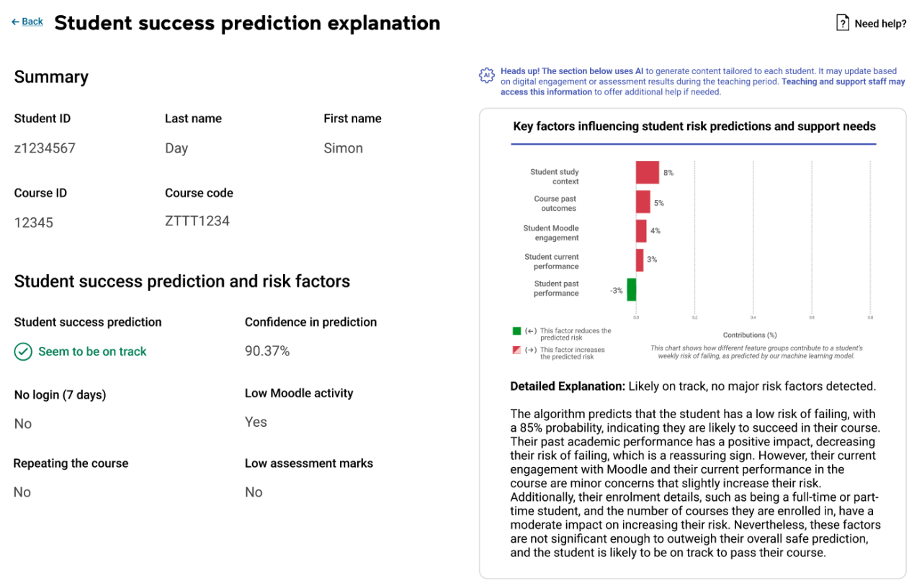Click the 90.37% confidence value
This screenshot has width=922, height=588.
(266, 350)
